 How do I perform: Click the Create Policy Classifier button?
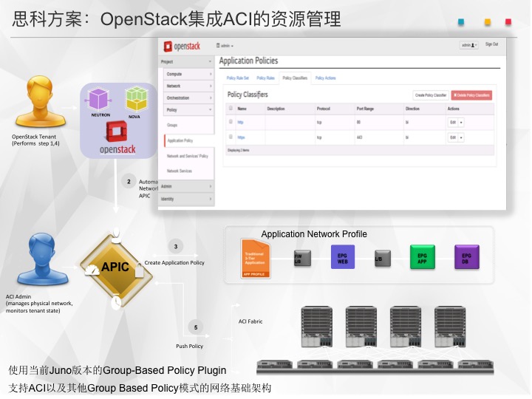tap(431, 95)
